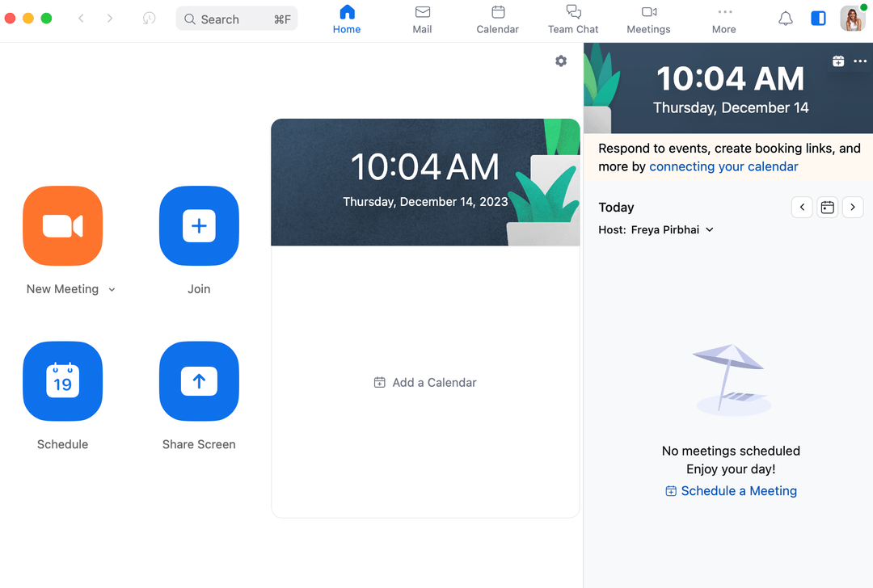Go to the previous day with the left chevron
This screenshot has width=873, height=588.
tap(801, 207)
